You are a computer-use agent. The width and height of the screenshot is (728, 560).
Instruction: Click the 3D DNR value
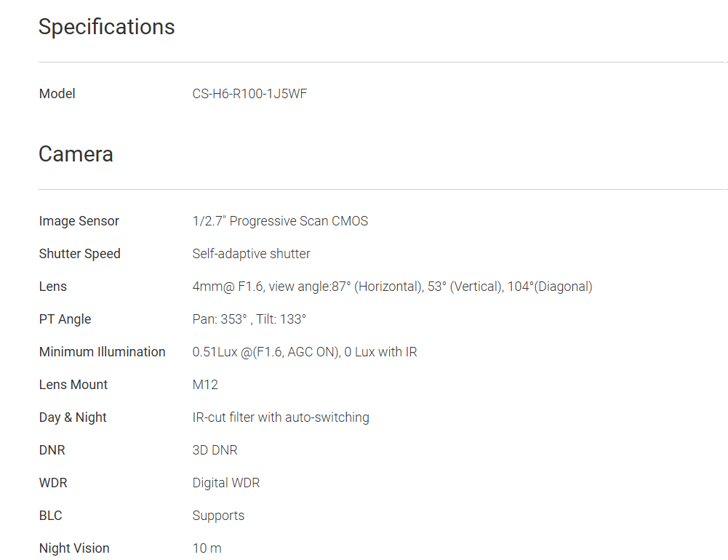click(x=215, y=450)
